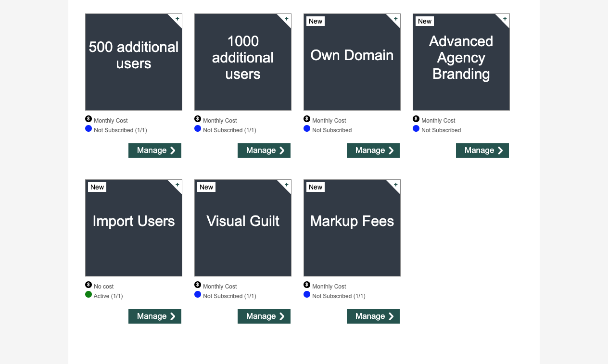Open Manage for Visual Guilt
Screen dimensions: 608x364
click(x=264, y=316)
